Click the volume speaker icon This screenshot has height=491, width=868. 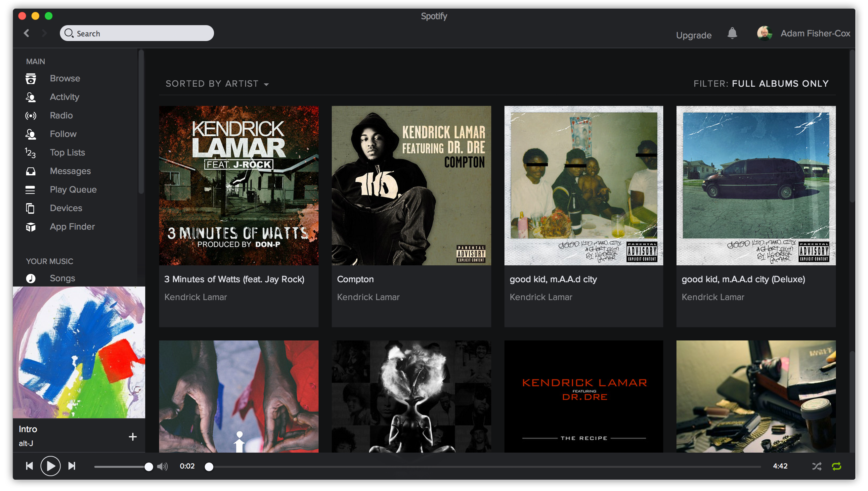[x=162, y=467]
